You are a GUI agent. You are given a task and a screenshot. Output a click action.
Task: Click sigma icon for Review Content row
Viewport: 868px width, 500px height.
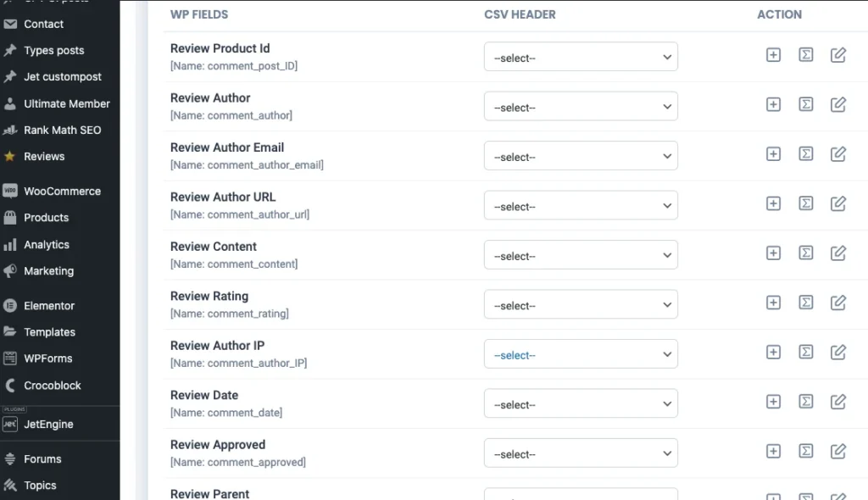pos(806,253)
